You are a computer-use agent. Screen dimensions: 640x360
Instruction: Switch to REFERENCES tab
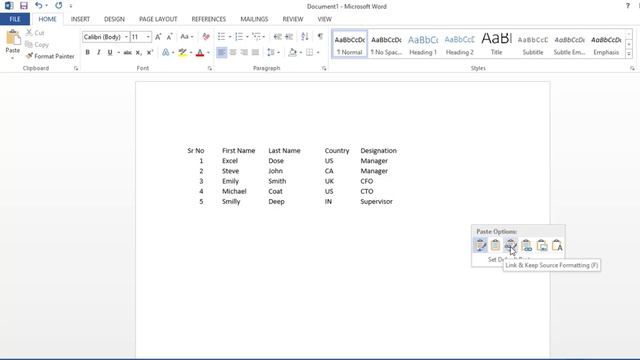(x=209, y=19)
